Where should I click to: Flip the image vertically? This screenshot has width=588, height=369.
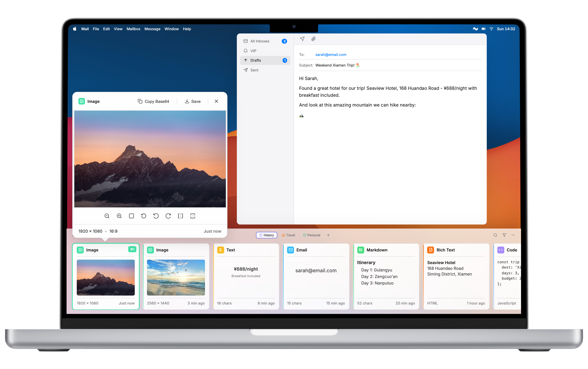coord(193,216)
